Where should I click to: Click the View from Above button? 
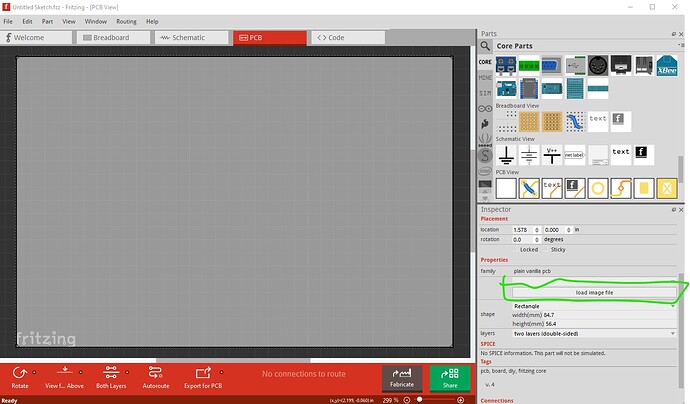(64, 378)
